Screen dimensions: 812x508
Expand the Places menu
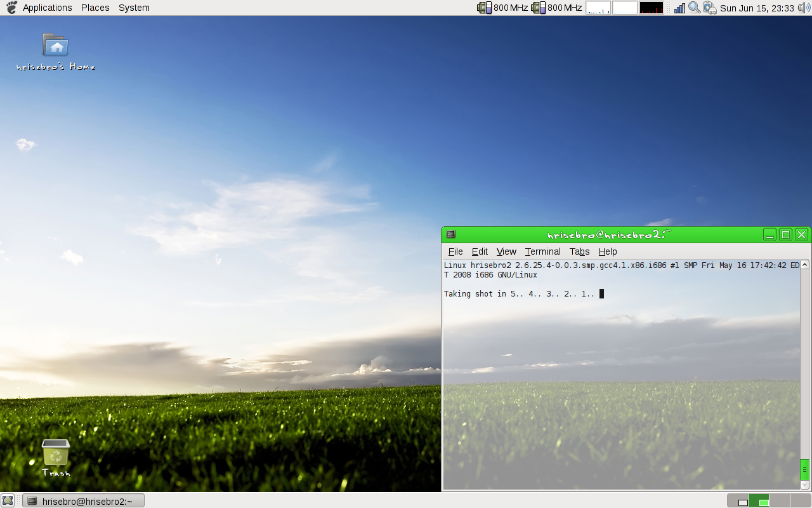(x=95, y=8)
